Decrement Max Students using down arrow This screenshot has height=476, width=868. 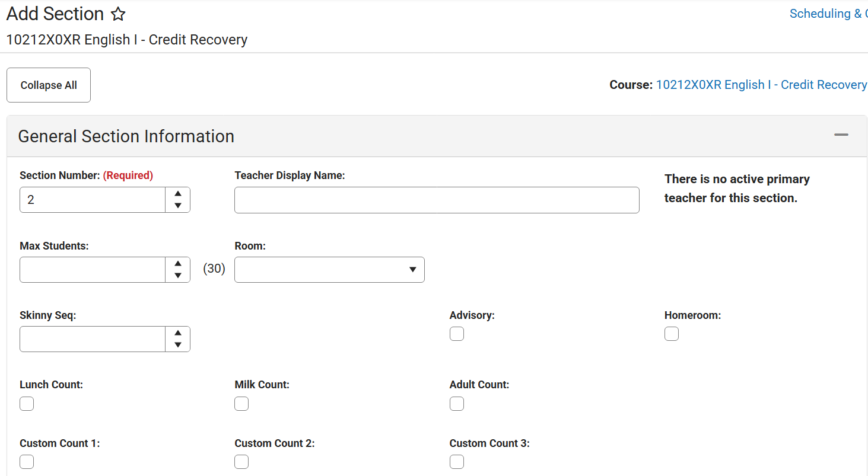tap(178, 275)
